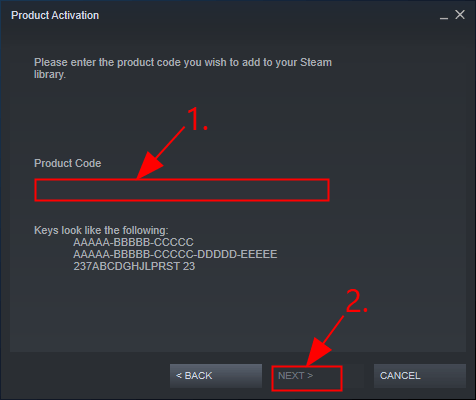Select the 237ABCDGHJLPRST 23 example key
476x400 pixels.
pos(134,266)
